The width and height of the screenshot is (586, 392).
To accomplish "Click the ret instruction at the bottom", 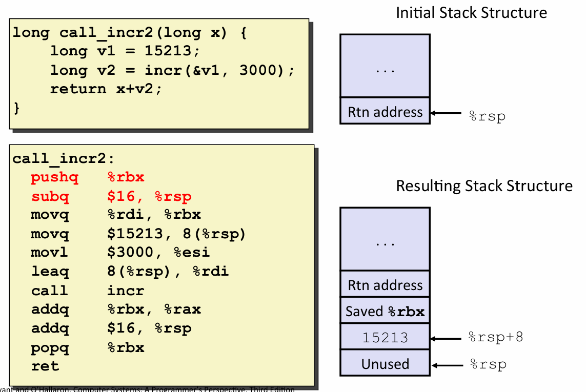I will [x=45, y=366].
